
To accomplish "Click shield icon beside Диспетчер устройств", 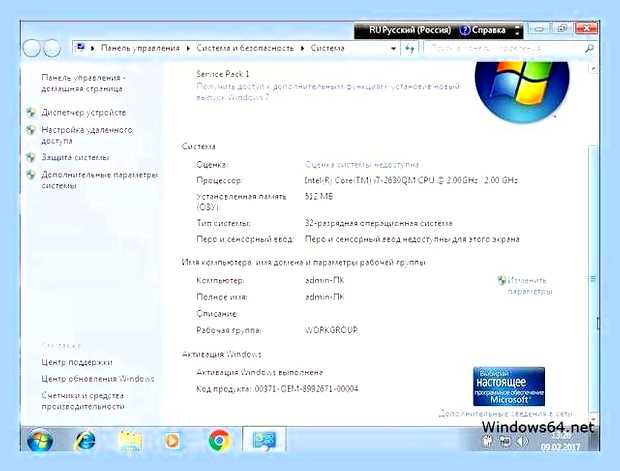I will [x=31, y=113].
